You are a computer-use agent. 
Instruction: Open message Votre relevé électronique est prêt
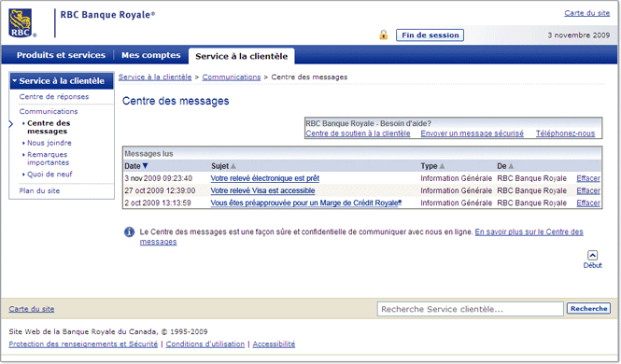tap(265, 178)
